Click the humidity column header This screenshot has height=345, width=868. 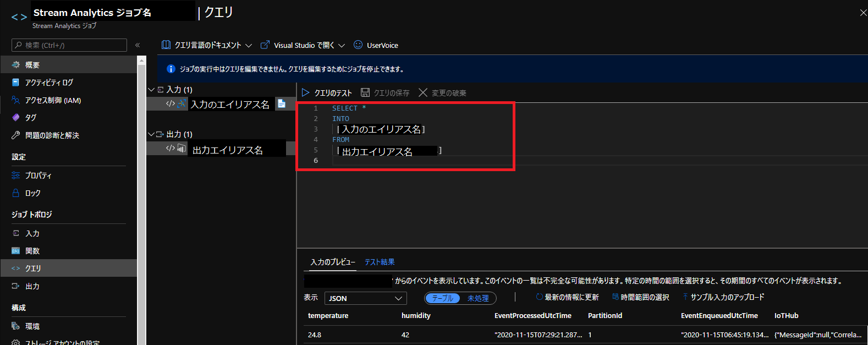pos(416,316)
